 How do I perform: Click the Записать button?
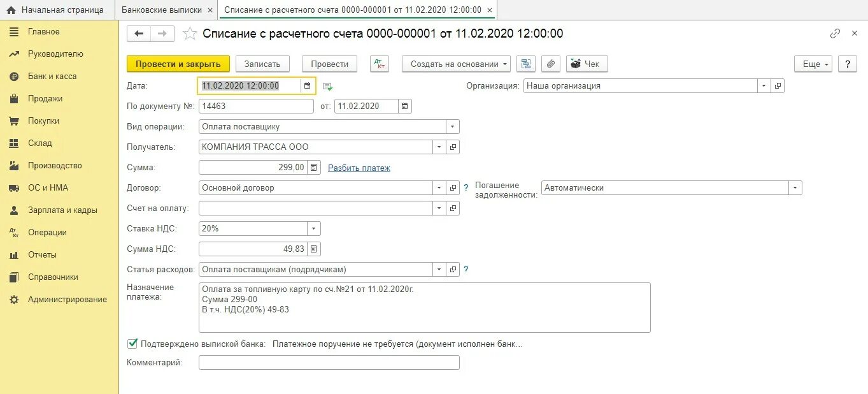pos(262,64)
